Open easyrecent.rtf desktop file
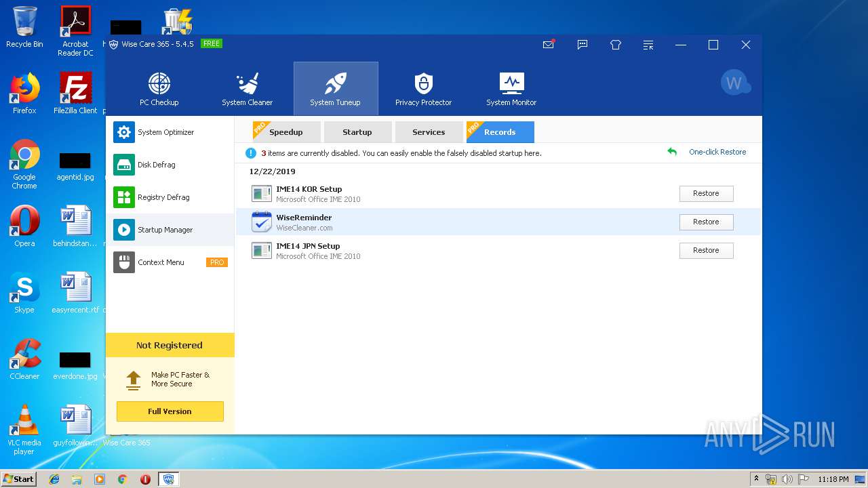Image resolution: width=868 pixels, height=488 pixels. 75,293
